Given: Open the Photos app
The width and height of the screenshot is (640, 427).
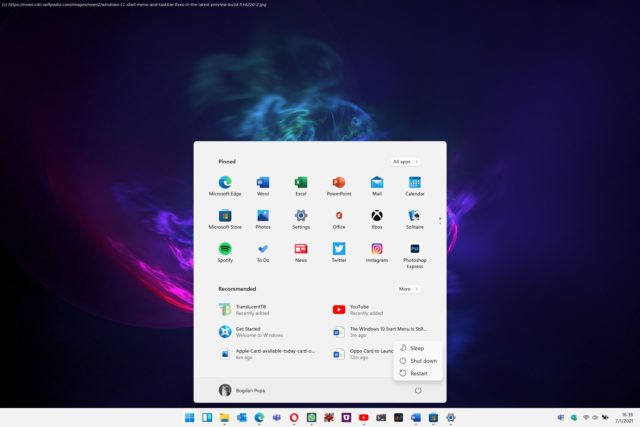Looking at the screenshot, I should tap(263, 219).
